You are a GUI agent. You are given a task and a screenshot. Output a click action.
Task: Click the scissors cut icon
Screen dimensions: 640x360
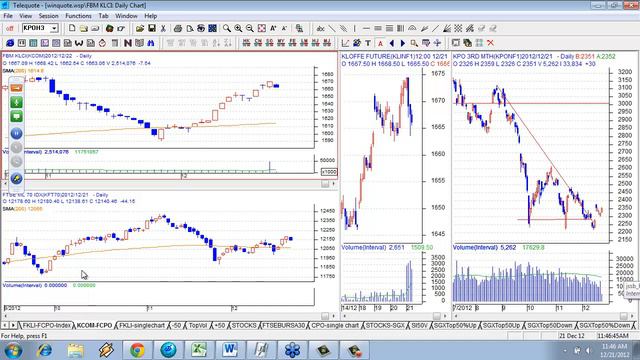(163, 28)
